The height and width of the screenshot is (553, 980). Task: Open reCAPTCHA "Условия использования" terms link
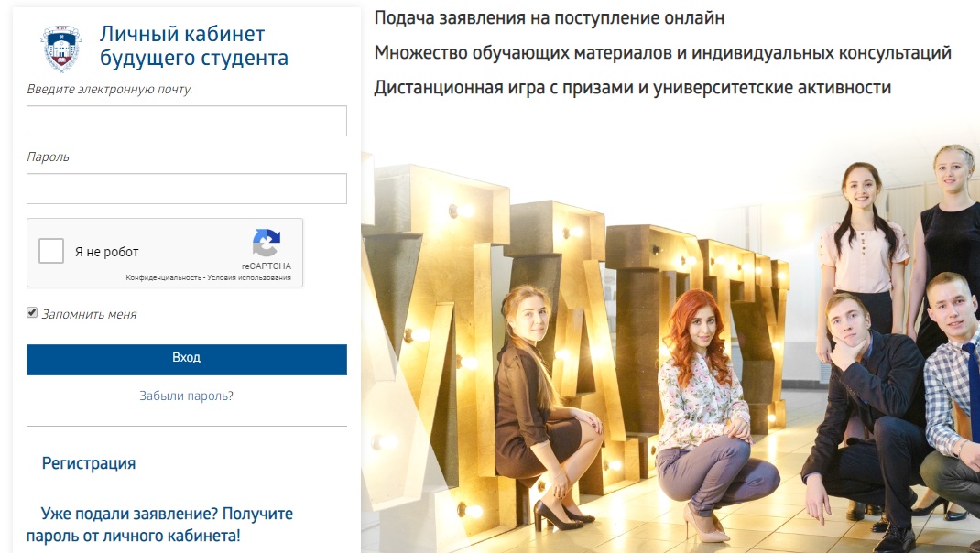click(x=249, y=278)
